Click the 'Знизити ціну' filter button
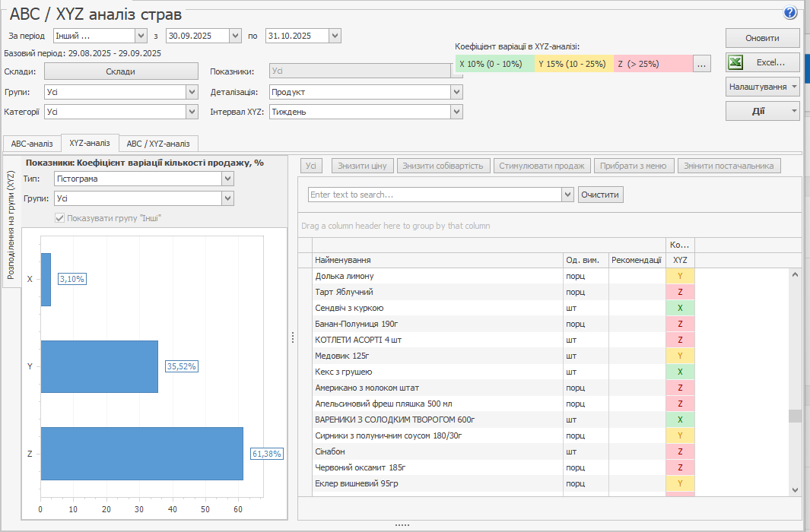 362,166
